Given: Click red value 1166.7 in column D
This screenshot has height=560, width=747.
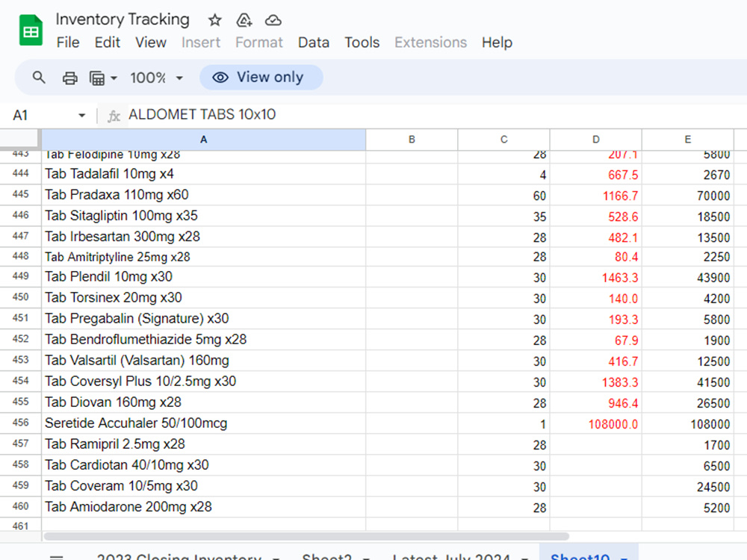Looking at the screenshot, I should [620, 196].
